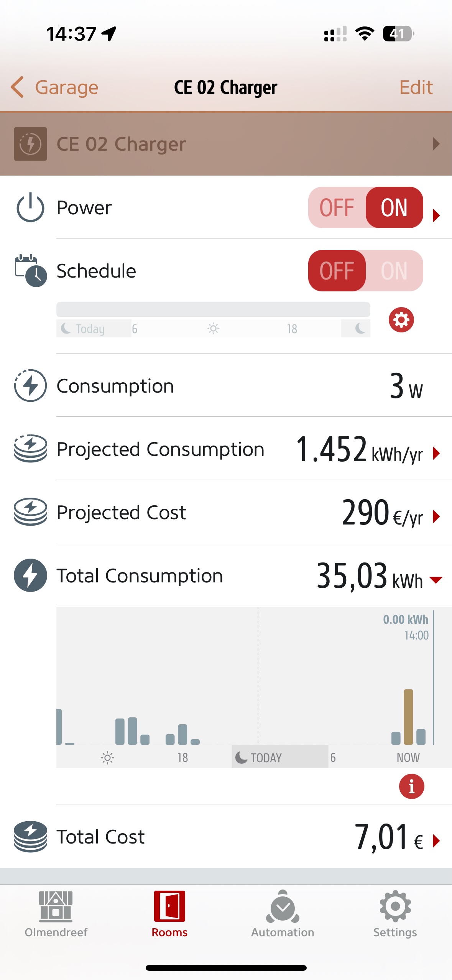Tap the red schedule settings gear icon
Viewport: 452px width, 980px height.
pyautogui.click(x=401, y=320)
